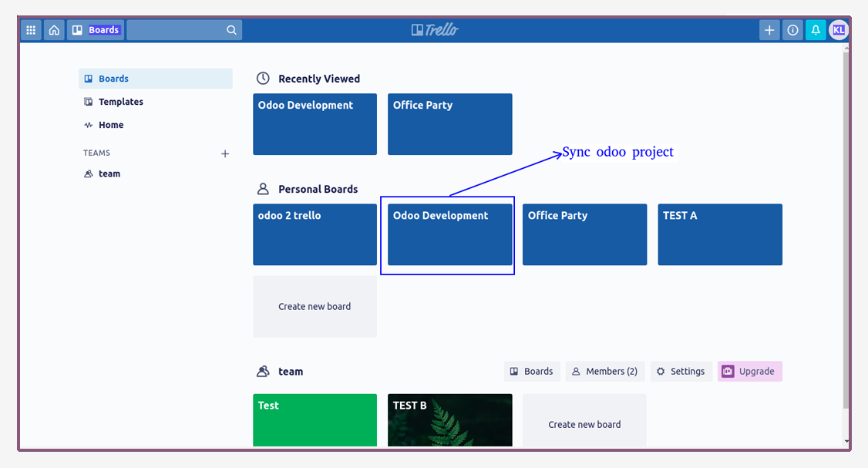Open team Members (2) button

(x=605, y=371)
